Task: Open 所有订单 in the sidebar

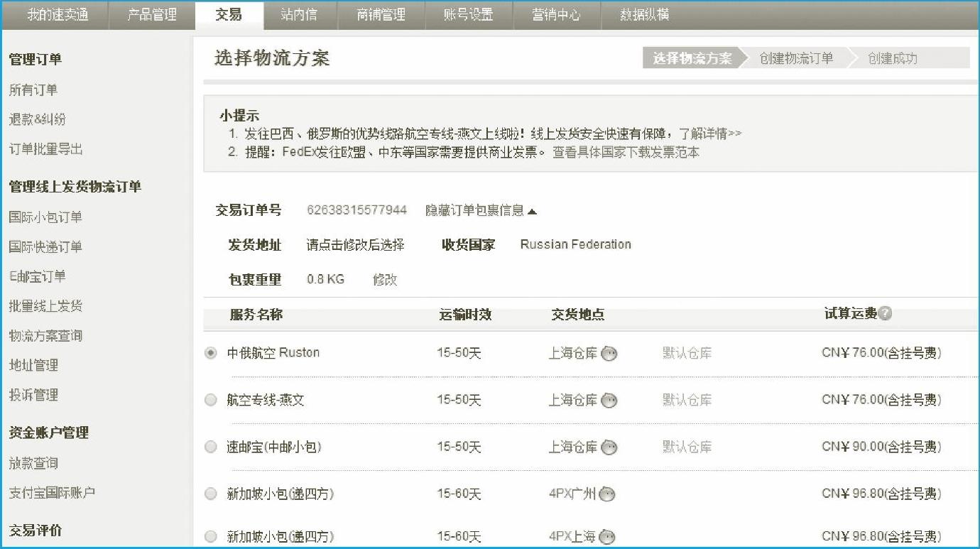Action: (33, 90)
